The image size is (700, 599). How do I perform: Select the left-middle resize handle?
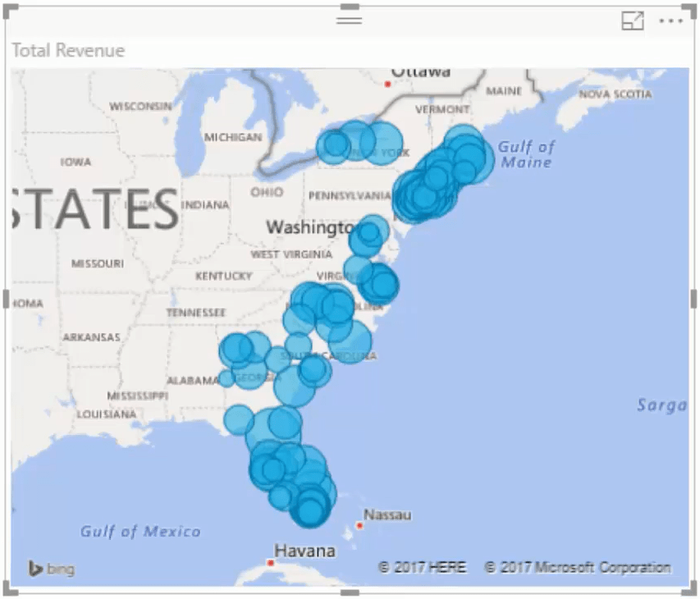[6, 299]
